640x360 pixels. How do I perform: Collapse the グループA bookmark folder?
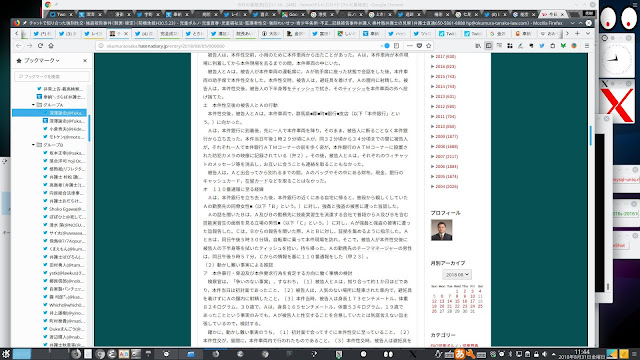[x=33, y=105]
